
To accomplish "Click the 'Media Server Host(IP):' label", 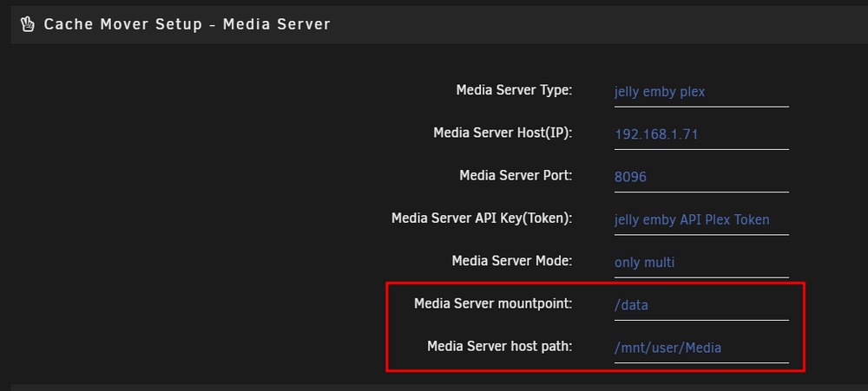I will tap(503, 133).
